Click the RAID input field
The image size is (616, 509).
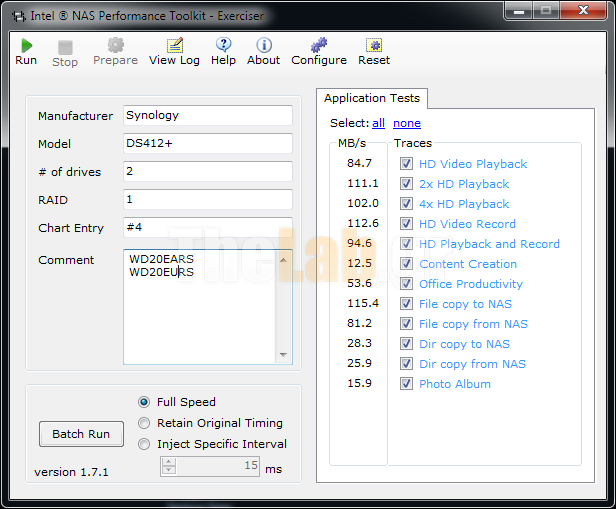pyautogui.click(x=208, y=200)
